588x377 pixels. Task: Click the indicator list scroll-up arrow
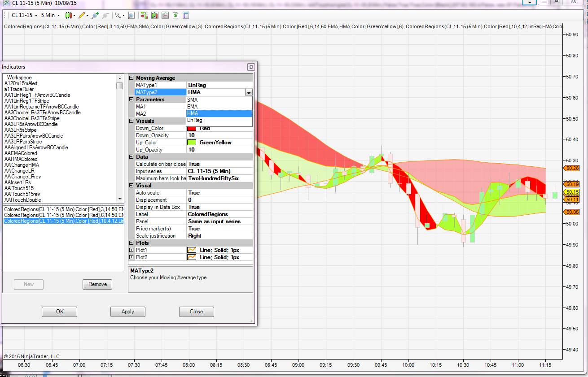[x=119, y=78]
